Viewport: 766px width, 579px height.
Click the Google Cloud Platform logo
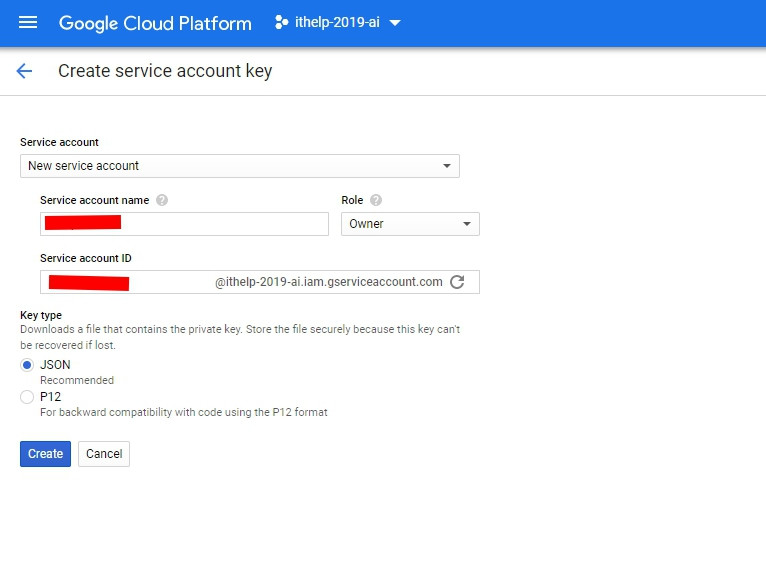[x=155, y=23]
